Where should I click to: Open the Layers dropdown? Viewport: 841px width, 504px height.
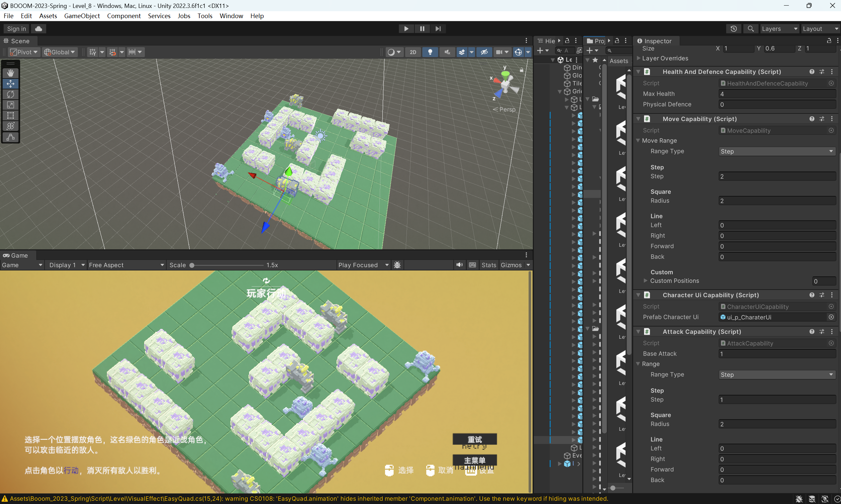(779, 29)
